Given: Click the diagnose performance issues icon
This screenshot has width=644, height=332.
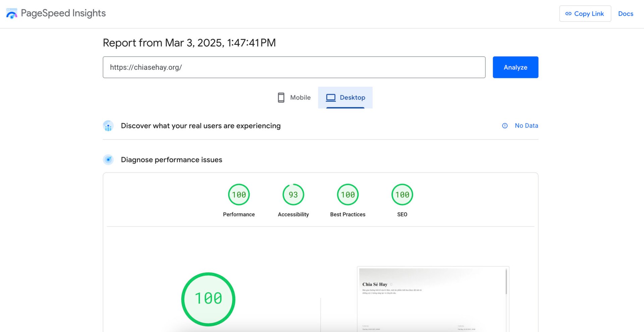Looking at the screenshot, I should coord(108,160).
